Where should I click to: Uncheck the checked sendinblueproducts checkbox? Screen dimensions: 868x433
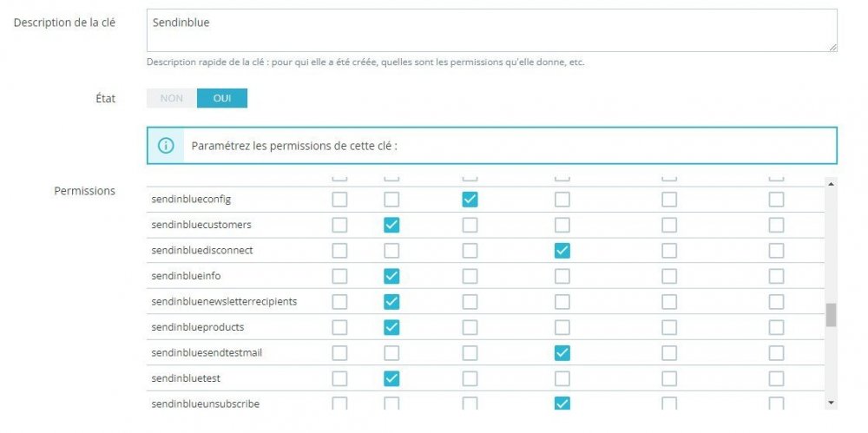pyautogui.click(x=391, y=327)
